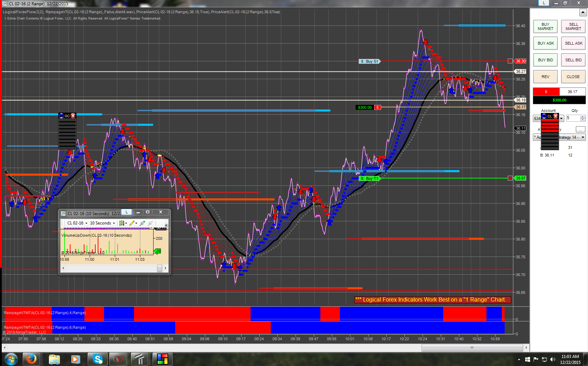Open the grey T-shaped taskbar application
The image size is (588, 366).
pos(140,359)
